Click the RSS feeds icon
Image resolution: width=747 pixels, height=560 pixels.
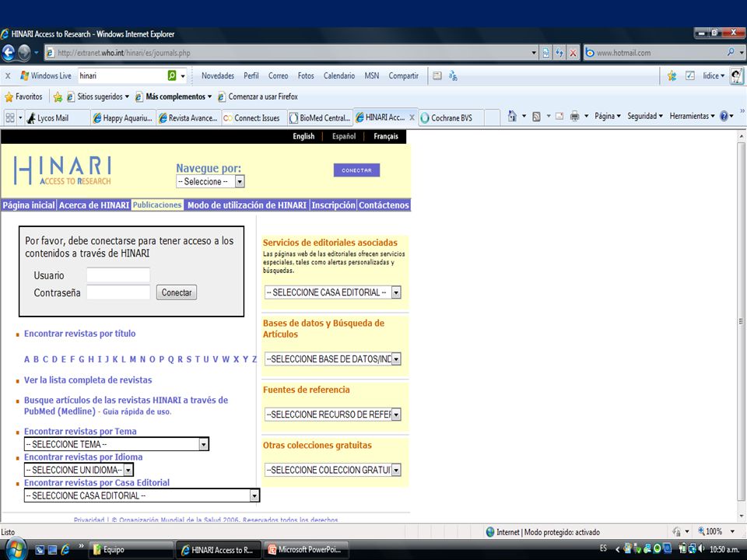536,116
